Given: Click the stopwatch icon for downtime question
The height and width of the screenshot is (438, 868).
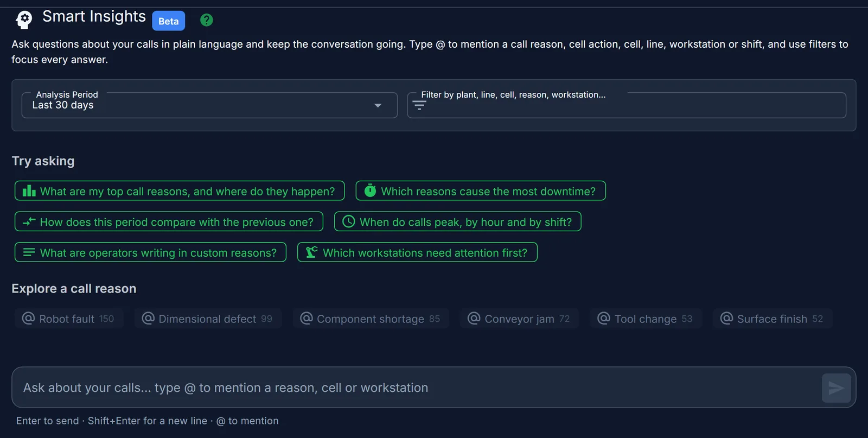Looking at the screenshot, I should [371, 191].
